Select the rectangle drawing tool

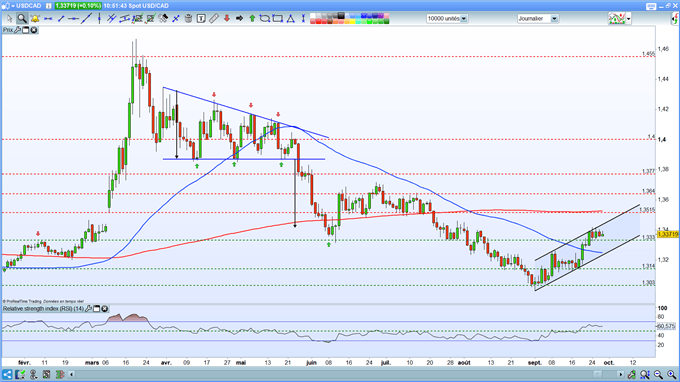(278, 19)
